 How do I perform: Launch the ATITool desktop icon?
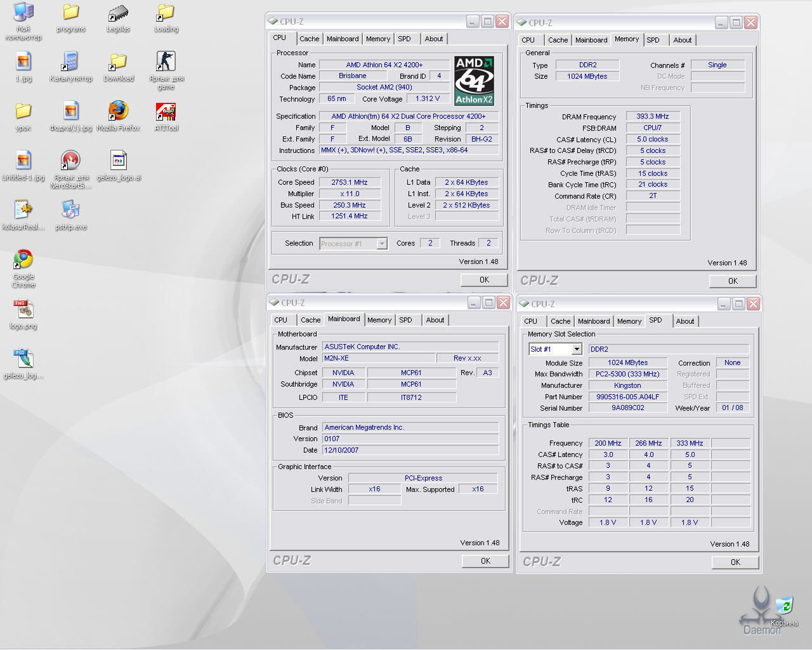166,111
